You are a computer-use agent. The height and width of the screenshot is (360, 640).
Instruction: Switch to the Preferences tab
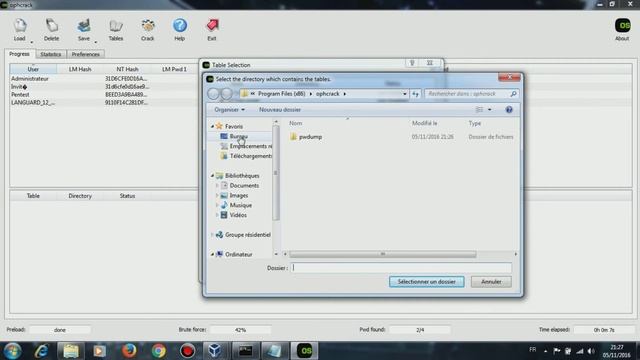[86, 54]
